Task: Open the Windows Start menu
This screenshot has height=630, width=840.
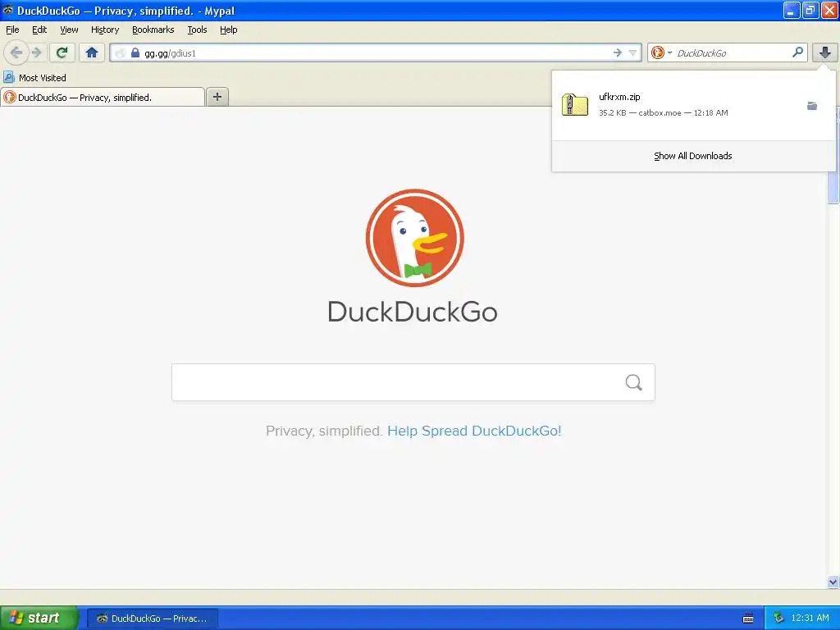Action: (x=39, y=618)
